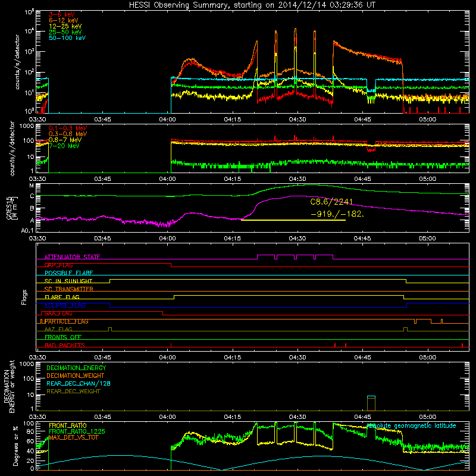Select the 50-100 keV legend label

(67, 38)
